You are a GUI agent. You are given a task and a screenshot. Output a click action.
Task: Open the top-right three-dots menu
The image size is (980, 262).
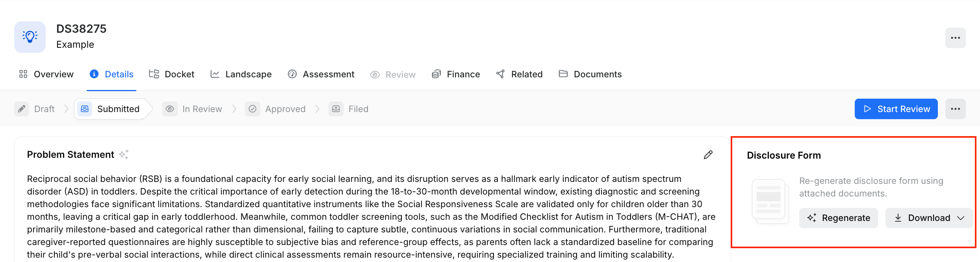(955, 38)
